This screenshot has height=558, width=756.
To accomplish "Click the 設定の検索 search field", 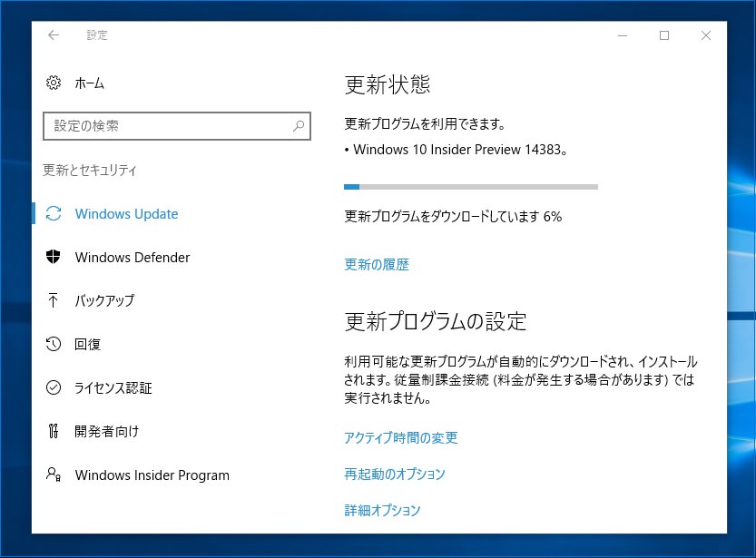I will (176, 126).
